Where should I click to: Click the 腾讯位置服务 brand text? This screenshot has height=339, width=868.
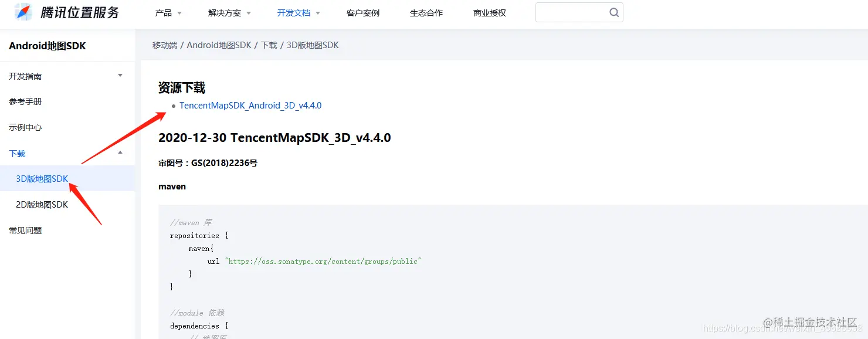[x=80, y=12]
